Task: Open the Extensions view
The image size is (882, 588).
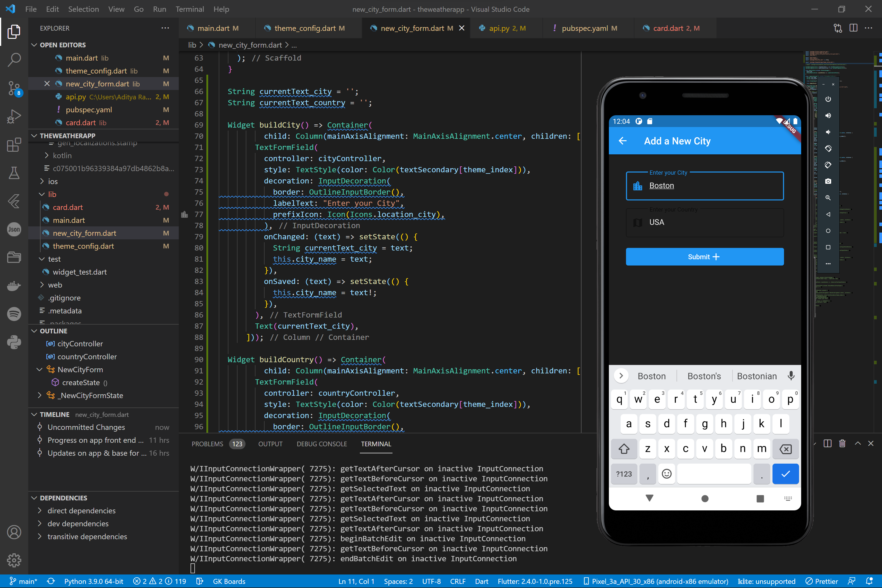Action: coord(14,145)
